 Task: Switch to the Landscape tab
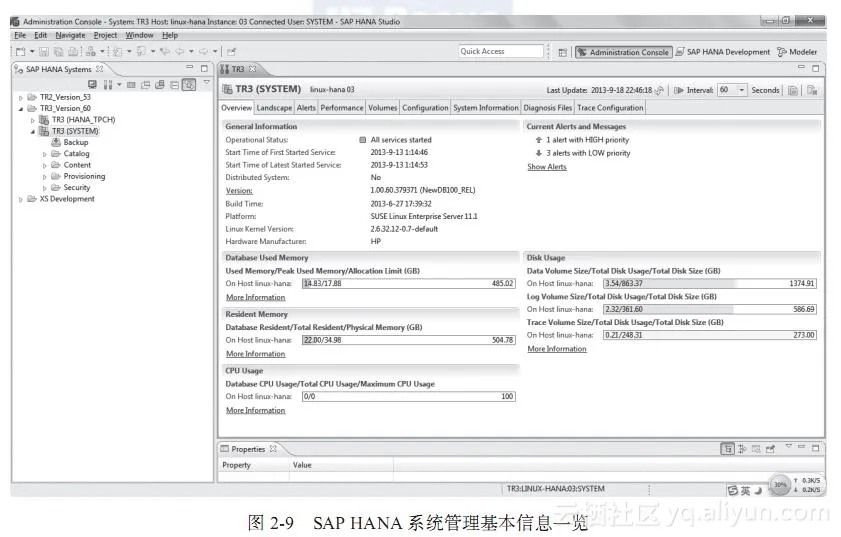click(274, 108)
